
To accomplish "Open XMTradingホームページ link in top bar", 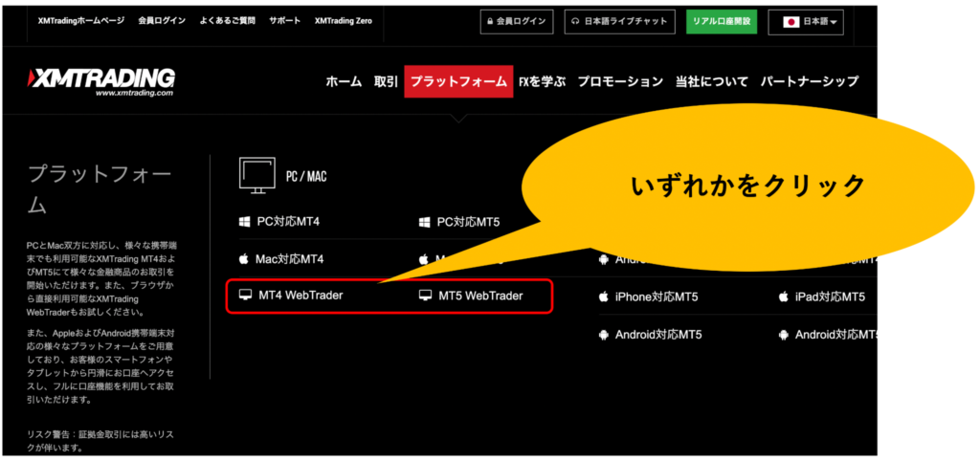I will (x=81, y=21).
